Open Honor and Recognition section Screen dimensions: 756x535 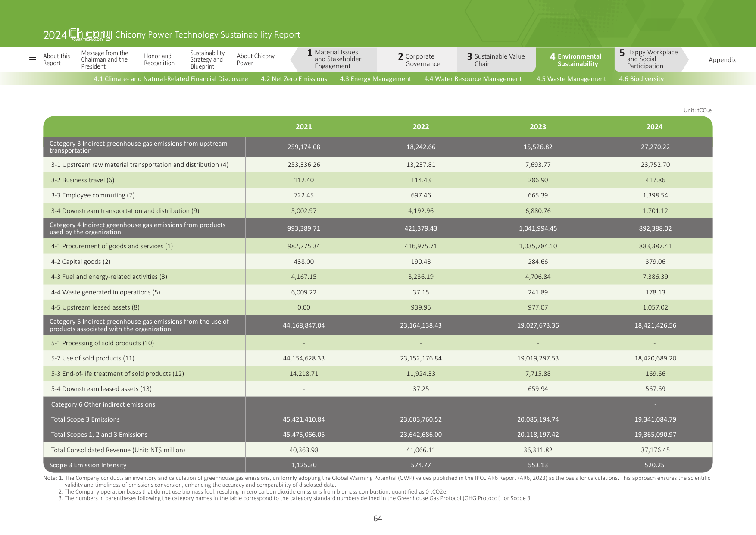(159, 59)
